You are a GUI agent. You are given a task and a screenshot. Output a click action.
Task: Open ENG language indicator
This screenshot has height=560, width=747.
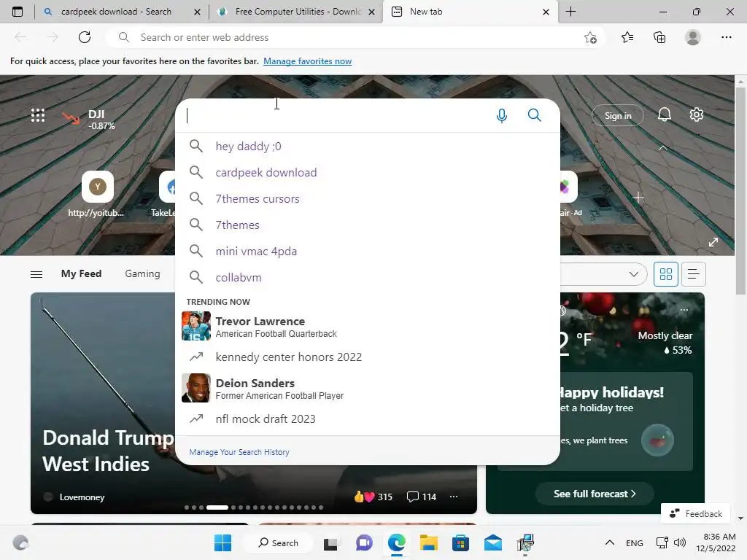click(x=634, y=542)
